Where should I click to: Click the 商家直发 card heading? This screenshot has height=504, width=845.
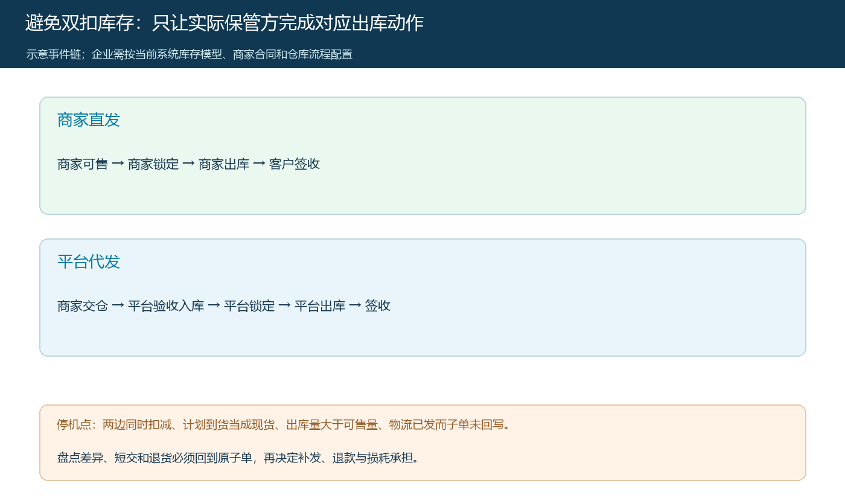(89, 120)
